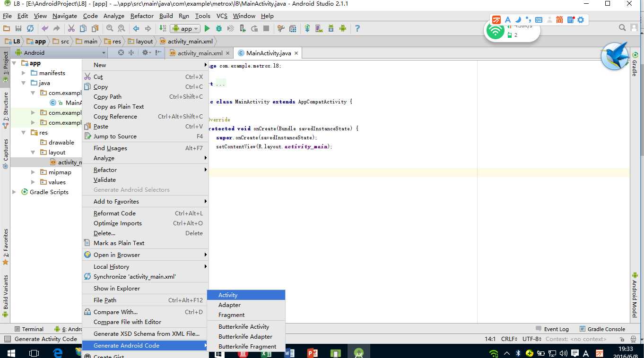Expand the mipmap folder arrow
The image size is (644, 358).
click(33, 172)
